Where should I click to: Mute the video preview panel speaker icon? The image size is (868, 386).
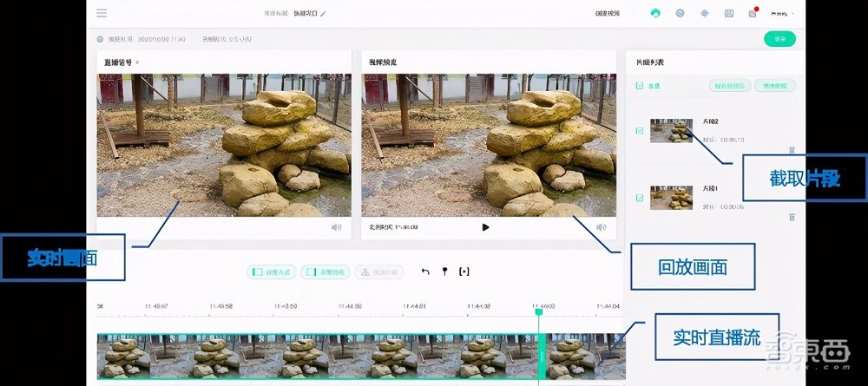tap(601, 227)
